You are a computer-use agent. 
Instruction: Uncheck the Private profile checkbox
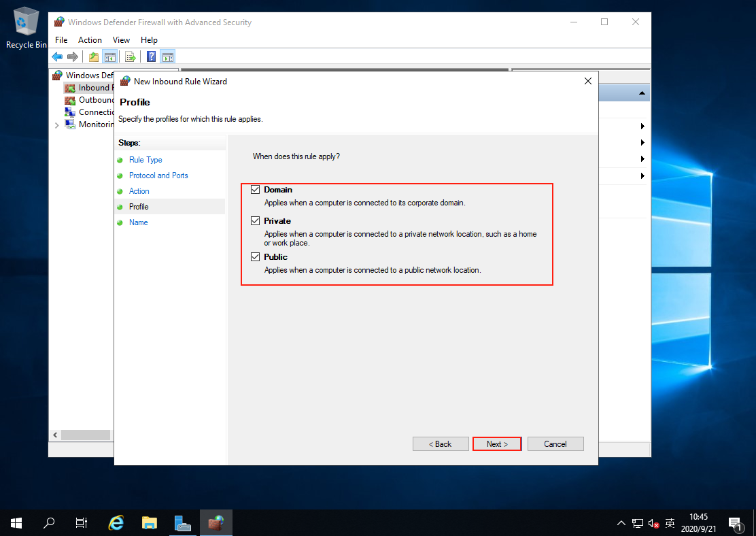(x=255, y=221)
